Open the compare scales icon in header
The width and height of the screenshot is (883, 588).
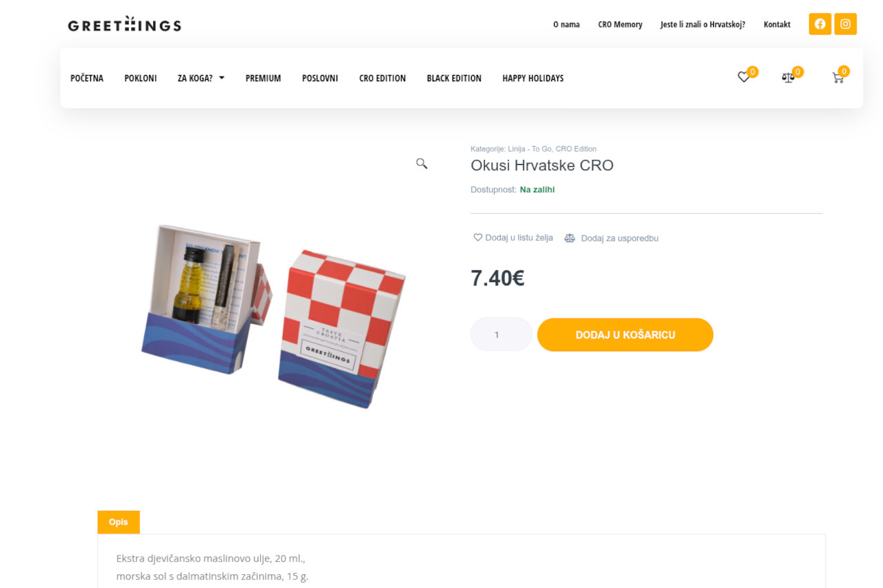788,78
